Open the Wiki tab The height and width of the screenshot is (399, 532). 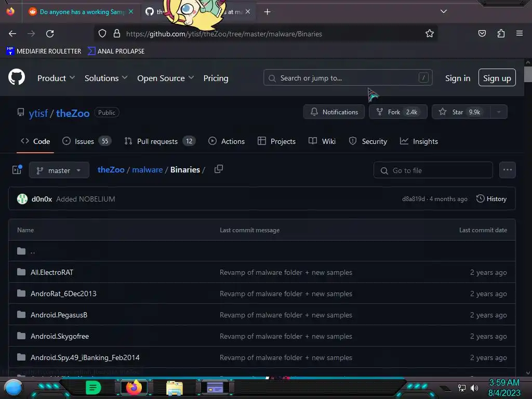[322, 141]
